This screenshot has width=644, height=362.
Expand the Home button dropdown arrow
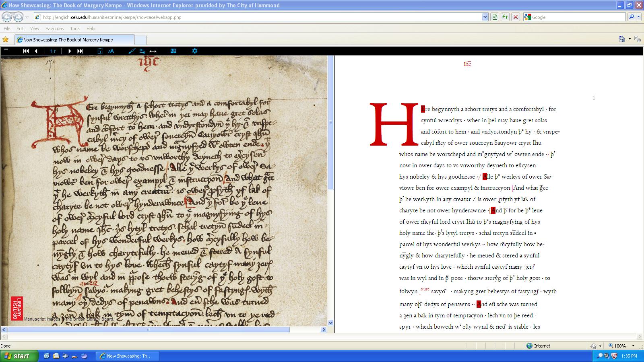[x=630, y=39]
